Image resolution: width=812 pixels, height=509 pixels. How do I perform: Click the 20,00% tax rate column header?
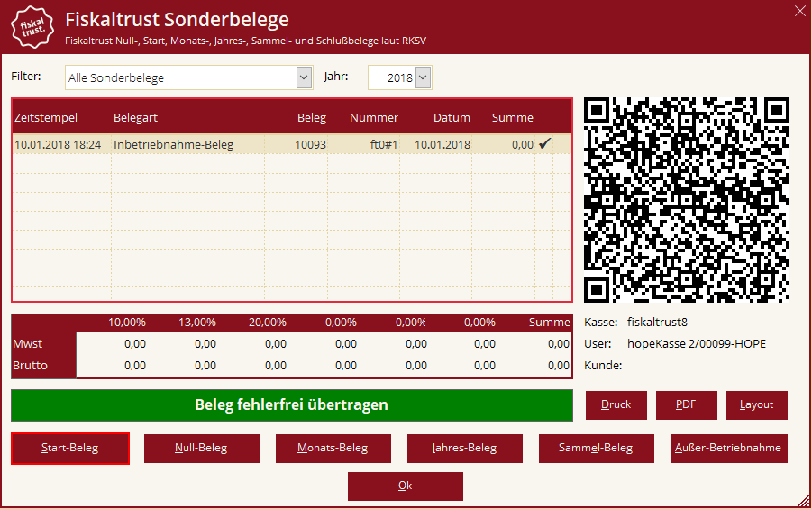tap(268, 323)
